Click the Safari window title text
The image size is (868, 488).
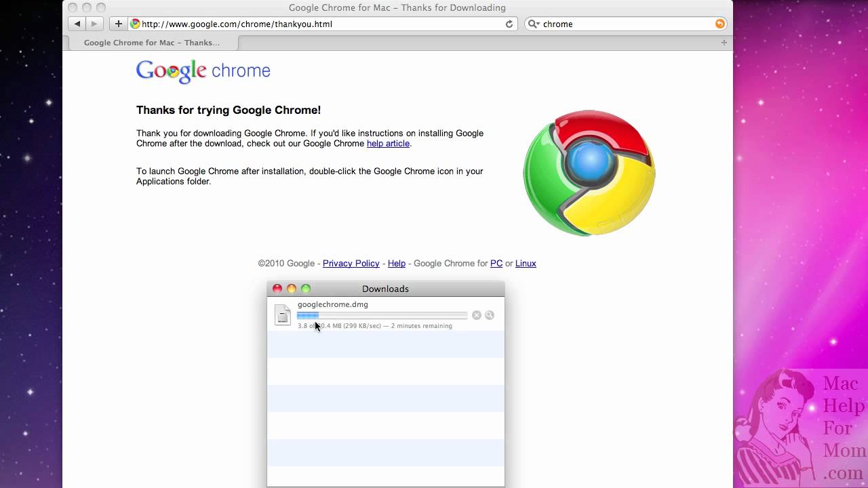397,7
